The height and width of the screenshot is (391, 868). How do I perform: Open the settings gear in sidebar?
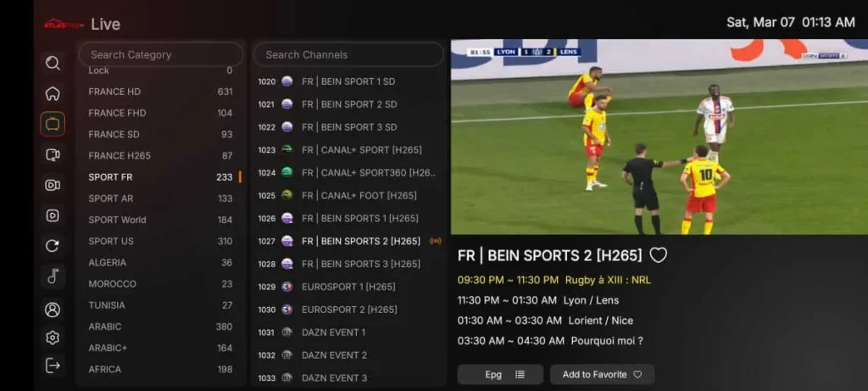tap(53, 338)
